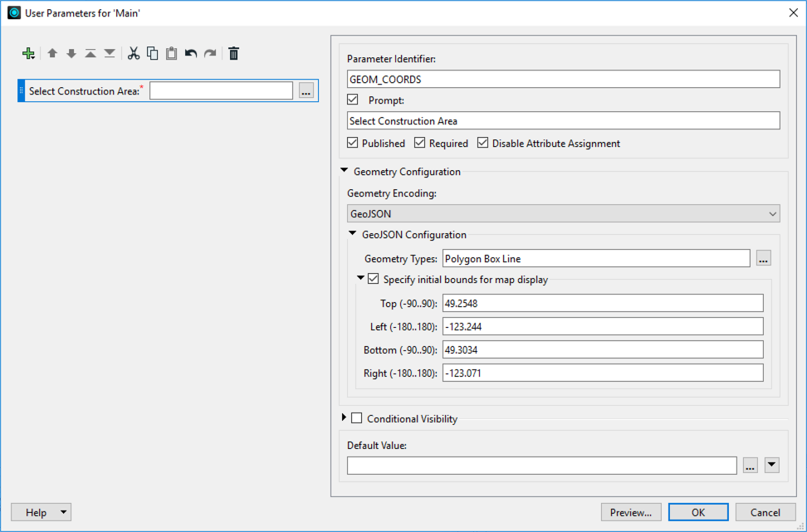Uncheck the Published checkbox
Screen dimensions: 807x532
pyautogui.click(x=353, y=143)
